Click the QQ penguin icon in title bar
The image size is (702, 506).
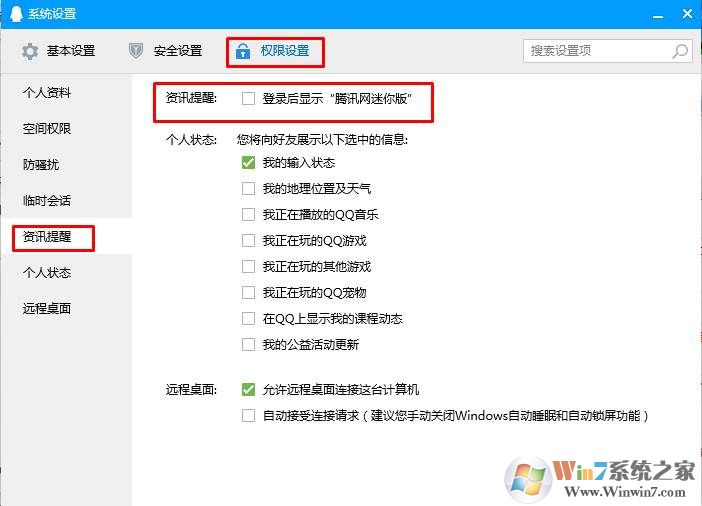pos(16,14)
